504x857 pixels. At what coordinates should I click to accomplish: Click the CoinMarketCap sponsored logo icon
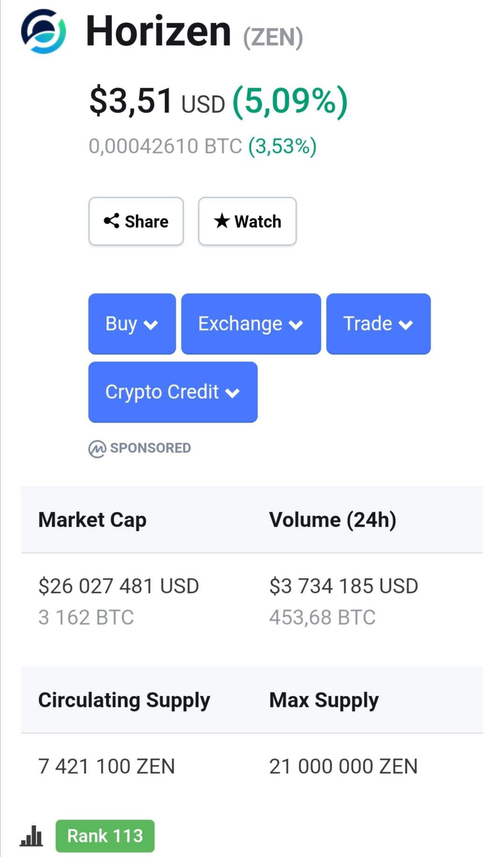[x=97, y=449]
